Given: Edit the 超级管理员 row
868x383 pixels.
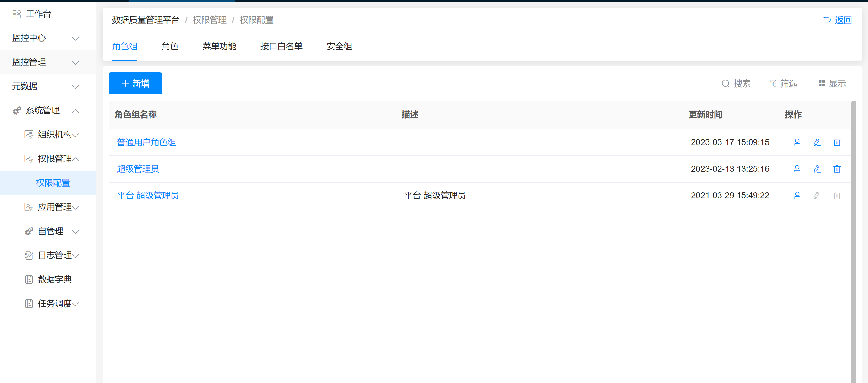Looking at the screenshot, I should pos(817,169).
